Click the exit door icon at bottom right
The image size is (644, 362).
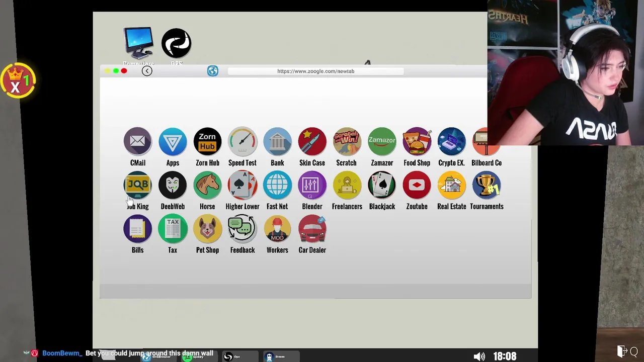(x=622, y=351)
